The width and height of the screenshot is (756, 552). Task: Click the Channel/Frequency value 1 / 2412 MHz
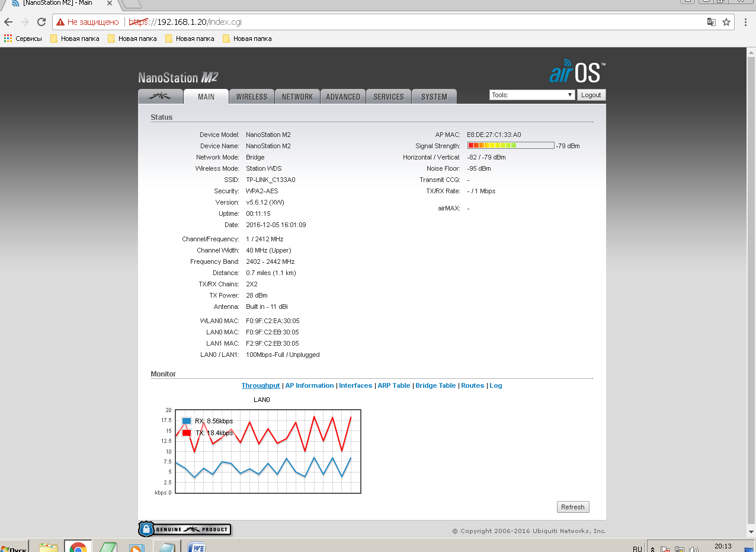click(x=265, y=239)
